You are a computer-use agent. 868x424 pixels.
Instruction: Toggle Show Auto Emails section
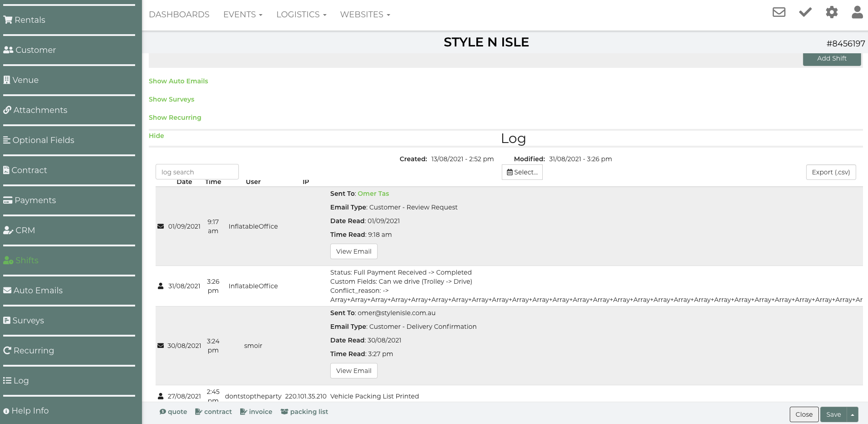pyautogui.click(x=178, y=81)
